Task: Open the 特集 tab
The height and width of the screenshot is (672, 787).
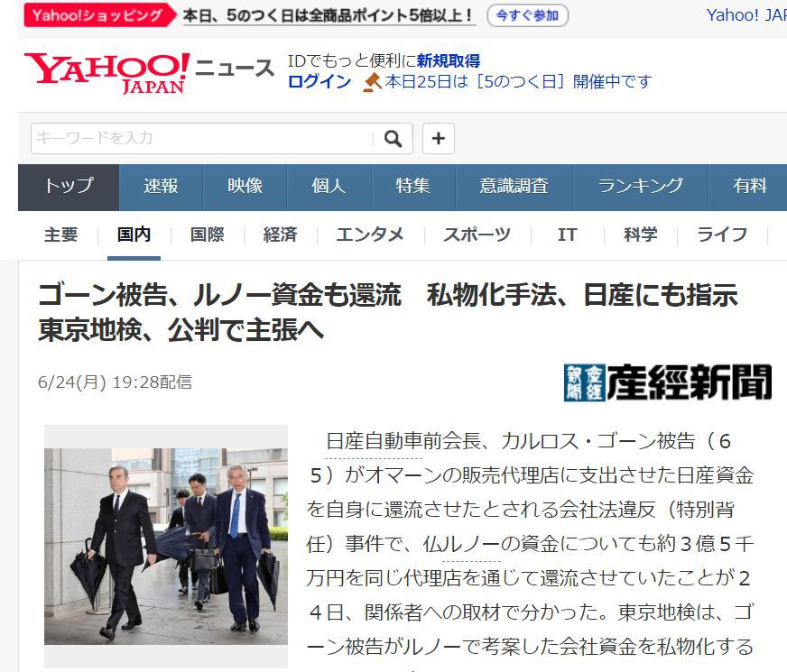Action: [x=413, y=188]
